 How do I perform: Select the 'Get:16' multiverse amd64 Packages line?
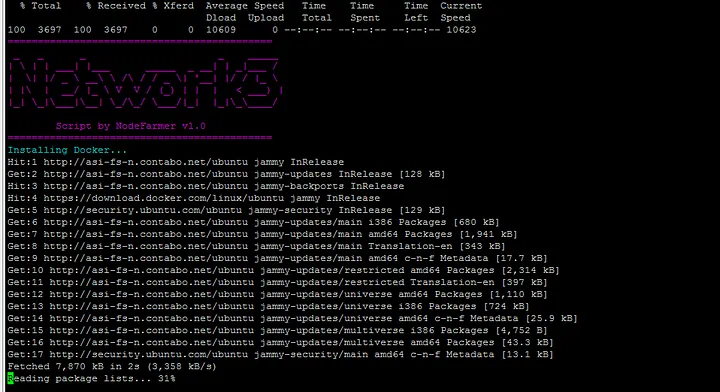(x=280, y=342)
